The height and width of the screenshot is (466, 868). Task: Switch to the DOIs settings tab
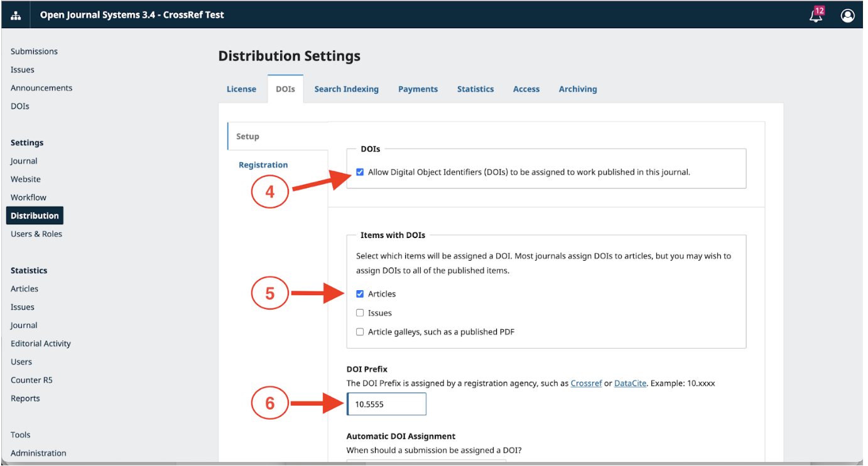(x=285, y=89)
